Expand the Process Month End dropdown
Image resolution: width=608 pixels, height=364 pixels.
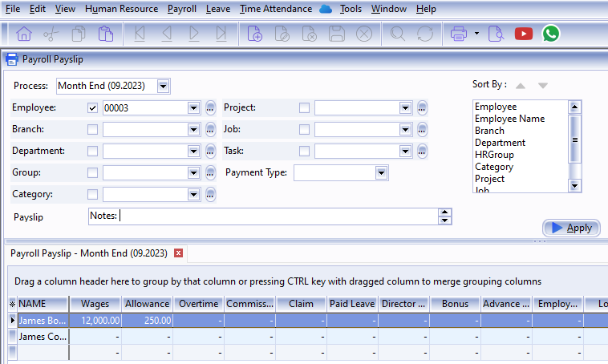[x=164, y=86]
